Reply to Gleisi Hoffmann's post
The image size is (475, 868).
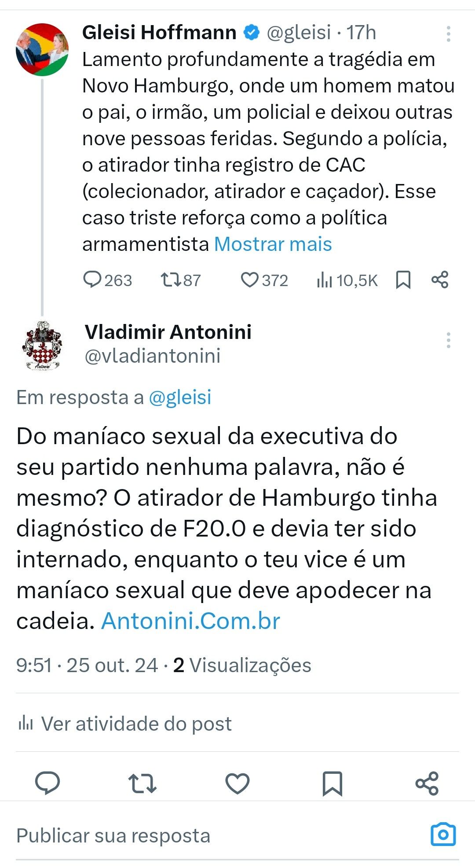coord(92,280)
